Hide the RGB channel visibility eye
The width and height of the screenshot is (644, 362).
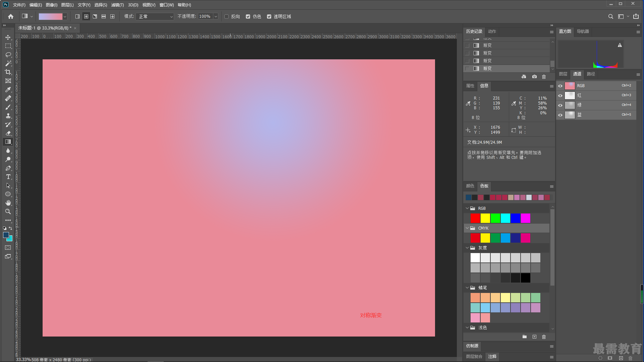coord(560,86)
